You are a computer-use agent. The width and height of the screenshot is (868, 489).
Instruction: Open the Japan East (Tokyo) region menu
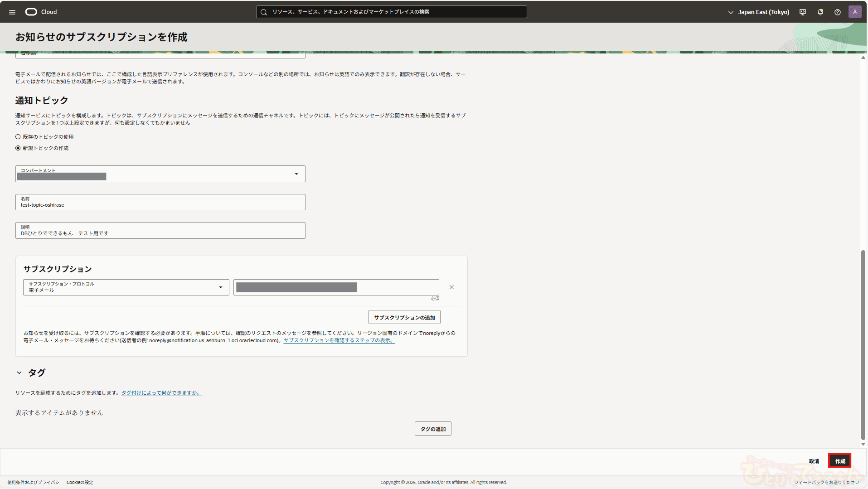click(x=759, y=12)
